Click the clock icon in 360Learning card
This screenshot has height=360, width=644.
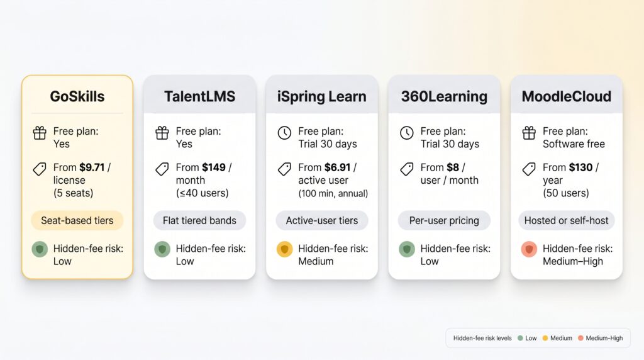click(x=407, y=133)
